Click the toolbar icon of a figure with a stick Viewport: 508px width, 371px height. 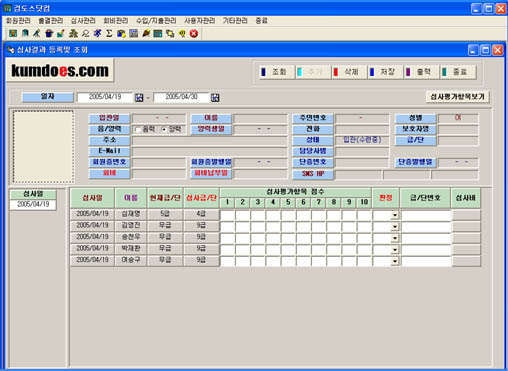click(37, 33)
